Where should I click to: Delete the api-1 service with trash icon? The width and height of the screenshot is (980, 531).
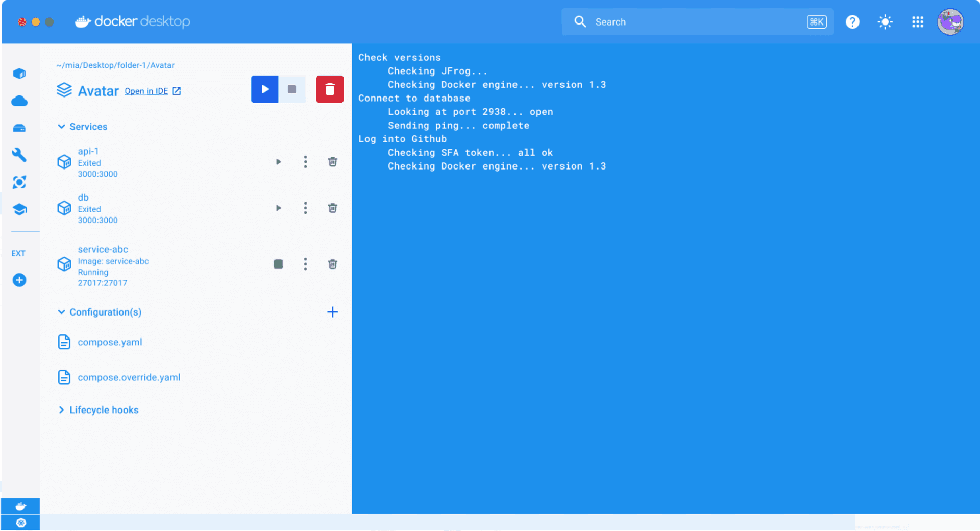332,162
